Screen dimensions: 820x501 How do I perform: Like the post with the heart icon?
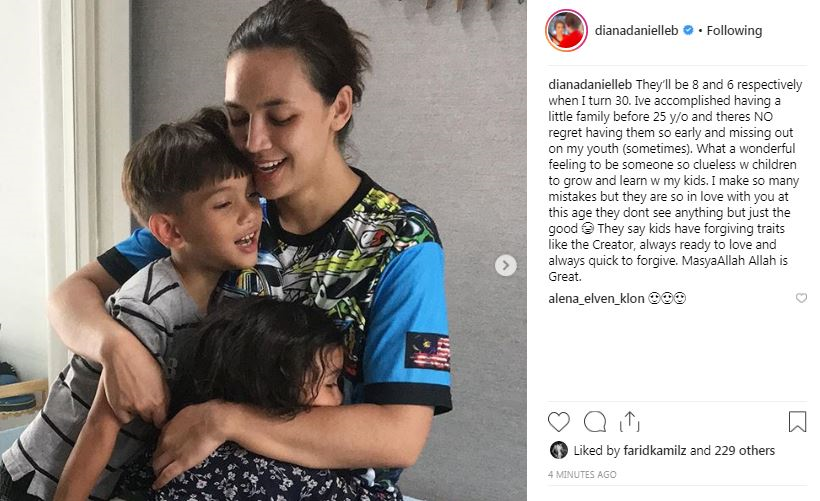559,422
